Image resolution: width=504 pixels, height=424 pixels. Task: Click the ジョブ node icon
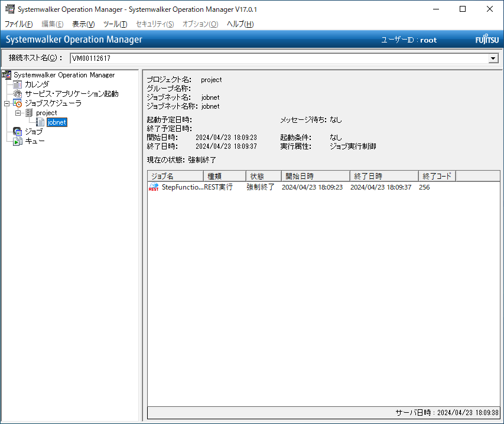pos(18,132)
